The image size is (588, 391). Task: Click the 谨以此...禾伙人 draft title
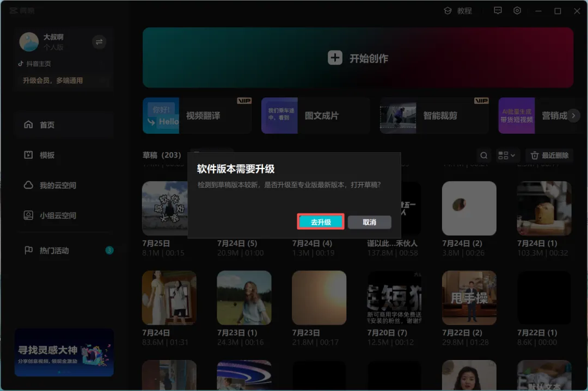[x=392, y=244]
